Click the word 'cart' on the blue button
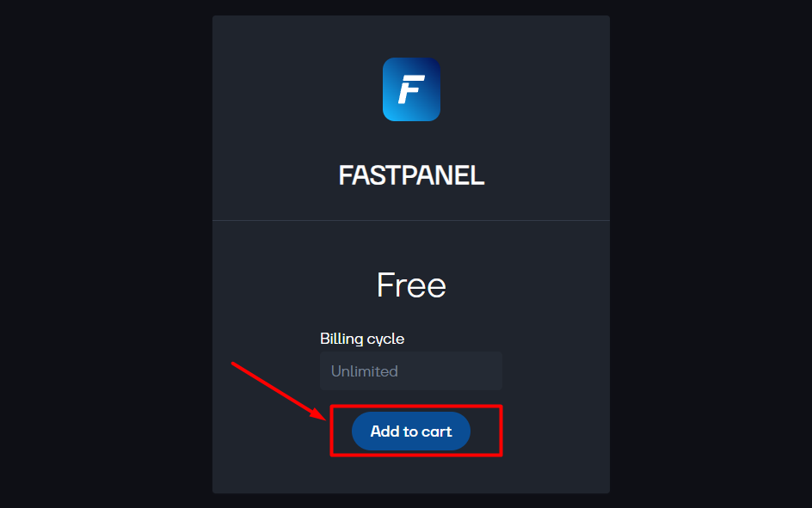This screenshot has width=812, height=508. point(436,431)
